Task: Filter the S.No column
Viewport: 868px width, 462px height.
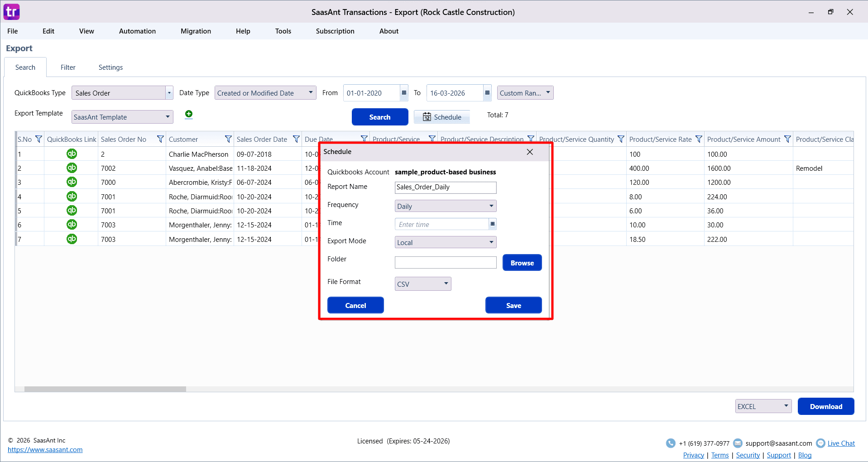Action: pyautogui.click(x=38, y=139)
